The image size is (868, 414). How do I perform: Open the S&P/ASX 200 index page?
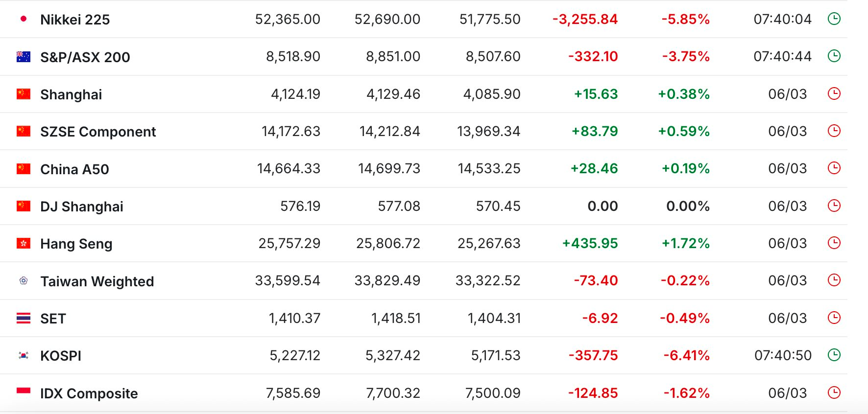85,57
